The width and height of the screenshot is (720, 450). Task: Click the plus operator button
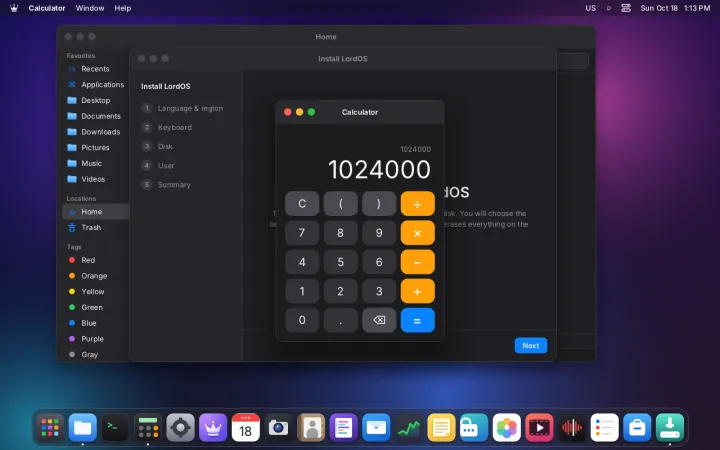click(417, 291)
